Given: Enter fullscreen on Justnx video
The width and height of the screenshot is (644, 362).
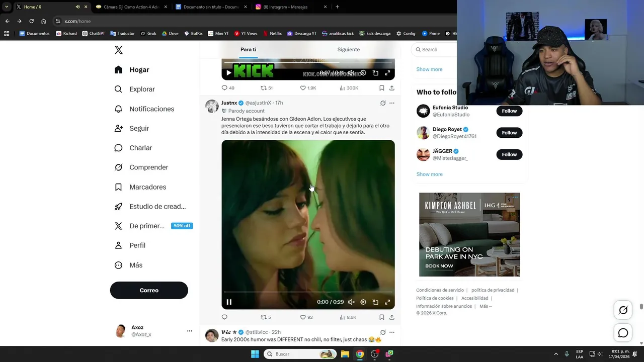Looking at the screenshot, I should 387,302.
